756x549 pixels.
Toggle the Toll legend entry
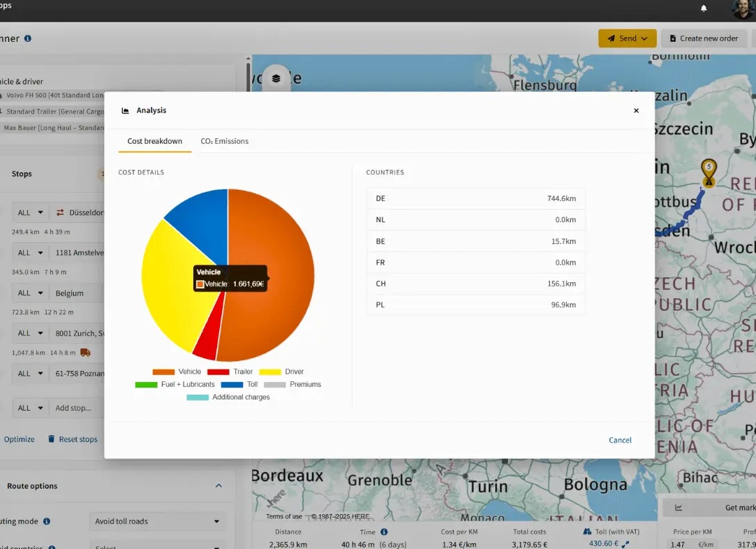[x=239, y=384]
